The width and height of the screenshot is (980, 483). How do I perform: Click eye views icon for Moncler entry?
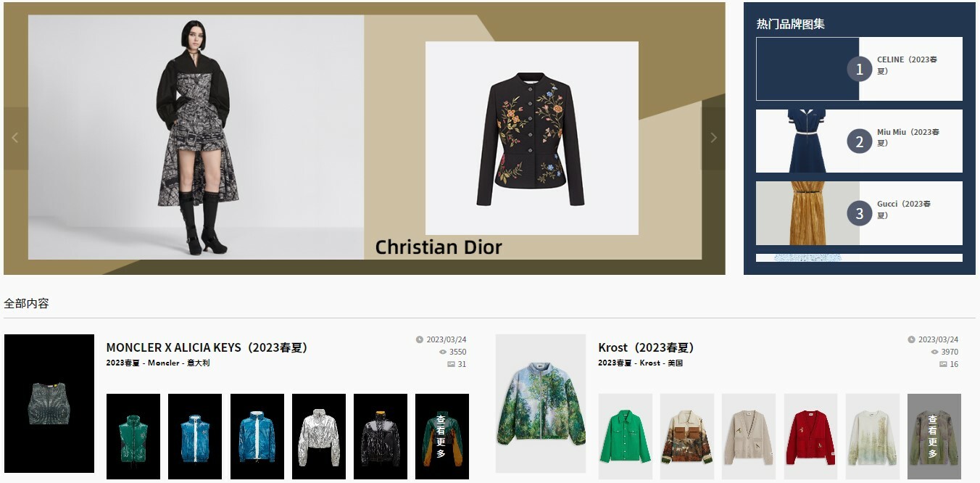click(x=442, y=352)
